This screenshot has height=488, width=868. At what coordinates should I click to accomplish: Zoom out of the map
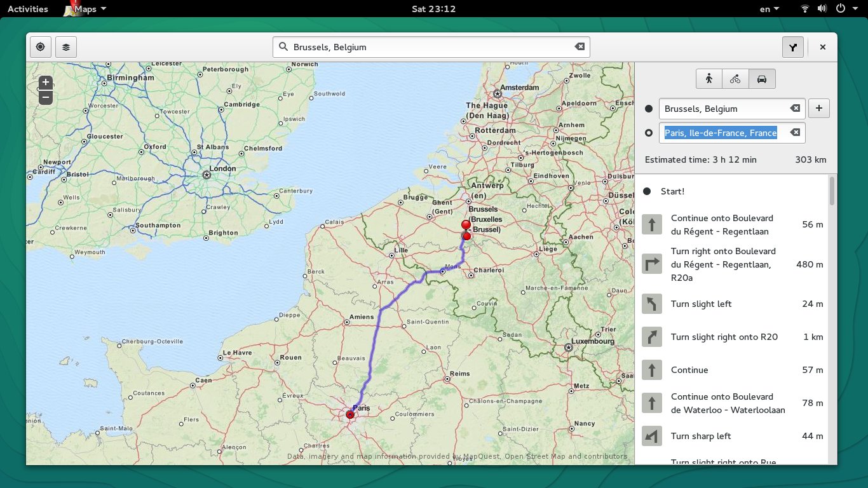[45, 98]
